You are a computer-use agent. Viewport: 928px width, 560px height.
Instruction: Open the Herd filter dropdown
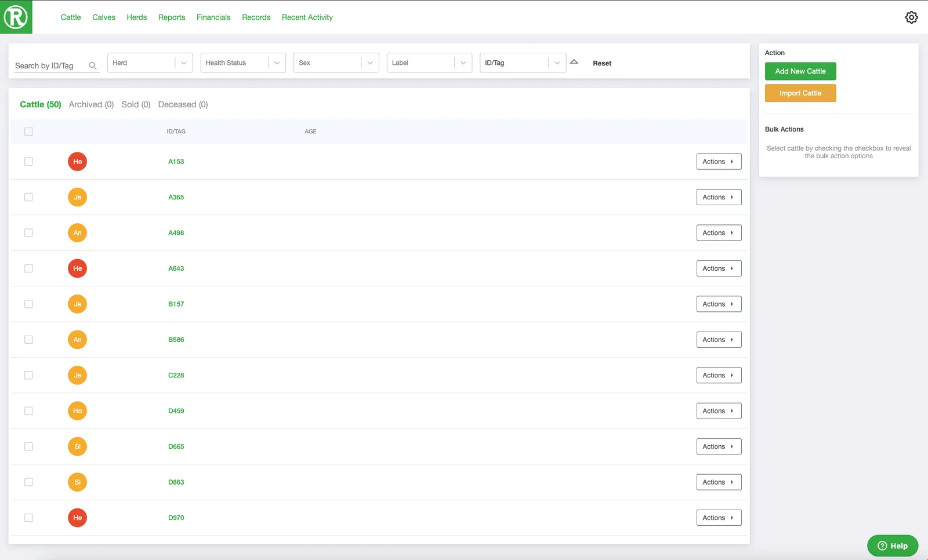(x=150, y=63)
